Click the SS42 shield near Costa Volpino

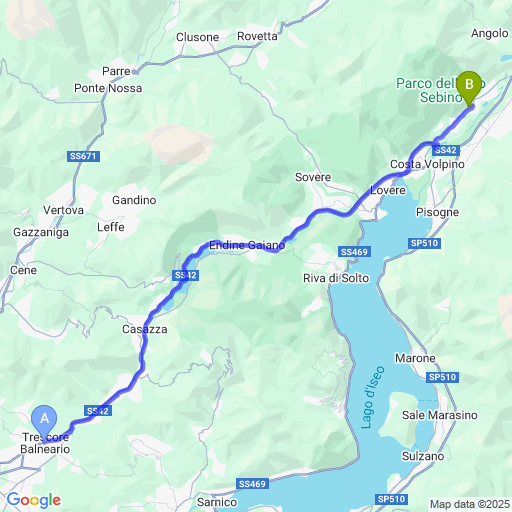pyautogui.click(x=446, y=150)
